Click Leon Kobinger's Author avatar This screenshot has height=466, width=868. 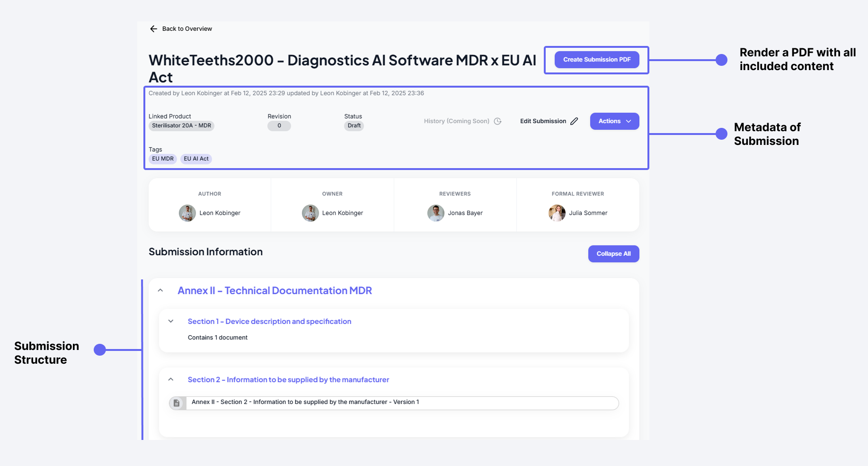[187, 213]
